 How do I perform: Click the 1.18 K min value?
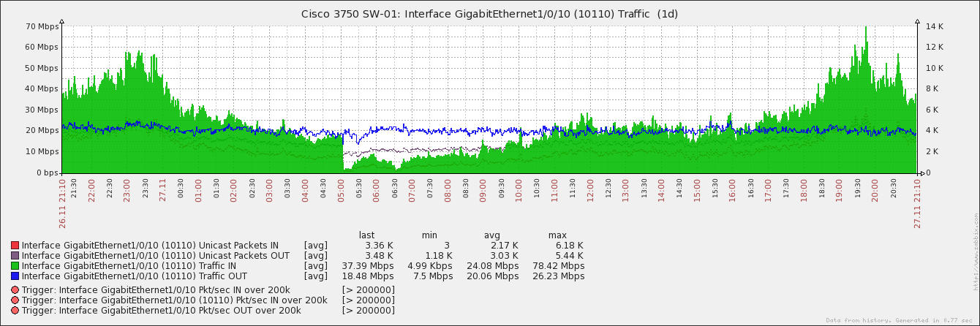(438, 256)
